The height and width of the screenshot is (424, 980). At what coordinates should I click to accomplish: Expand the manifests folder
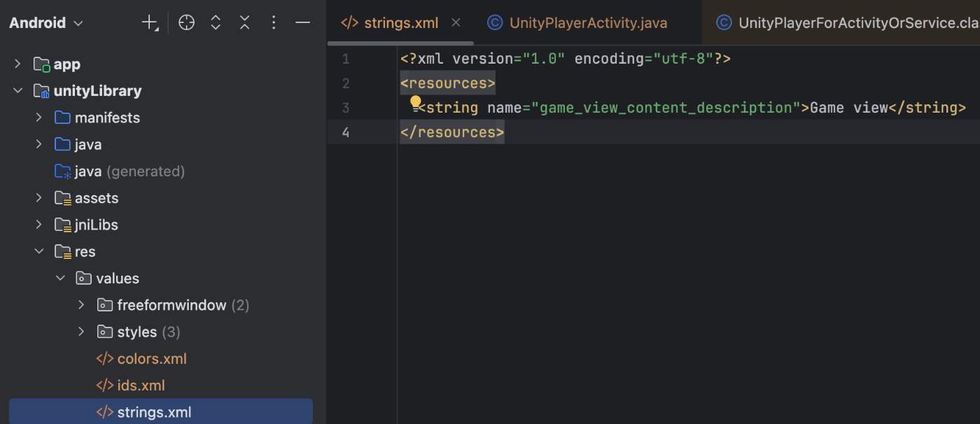(x=39, y=118)
